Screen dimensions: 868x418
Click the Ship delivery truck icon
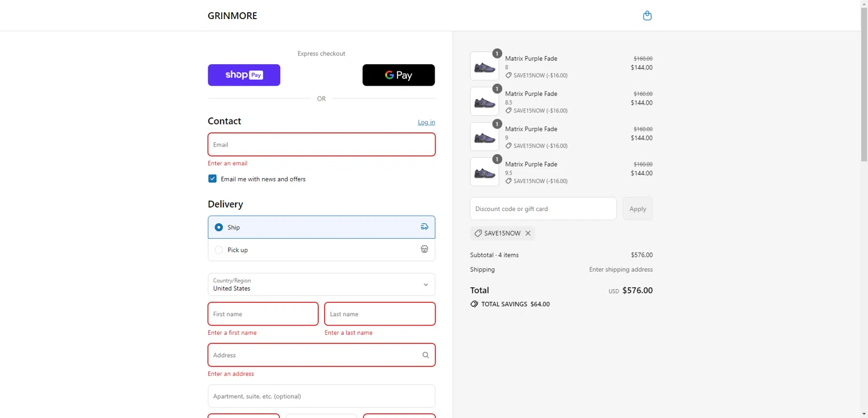424,227
